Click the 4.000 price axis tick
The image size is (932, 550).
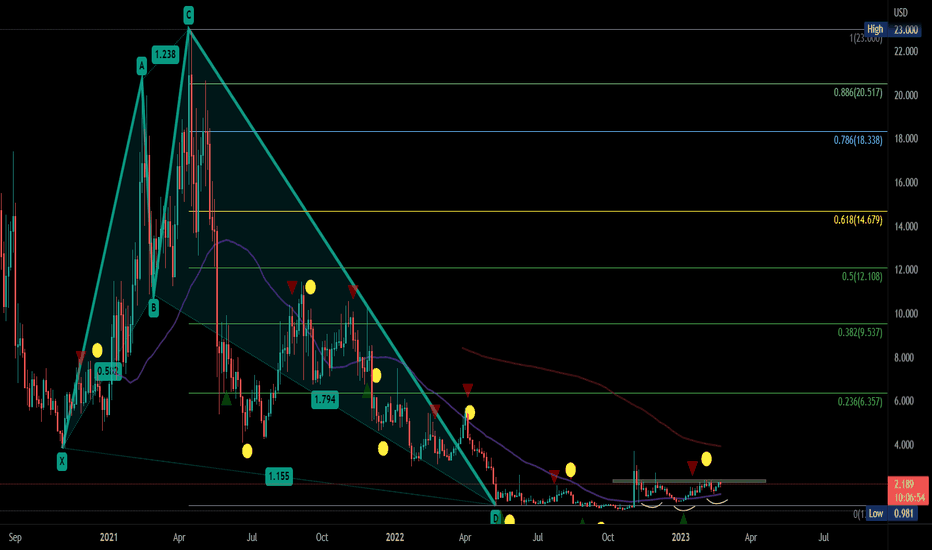pos(906,445)
